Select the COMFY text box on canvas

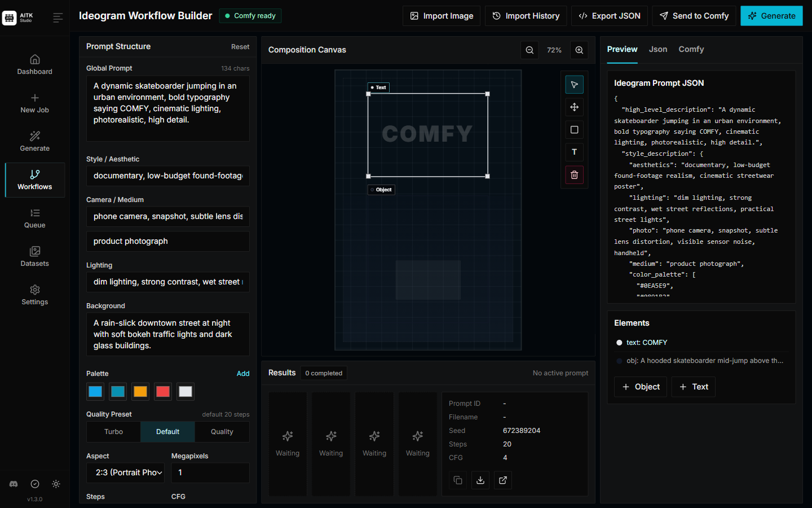coord(428,135)
